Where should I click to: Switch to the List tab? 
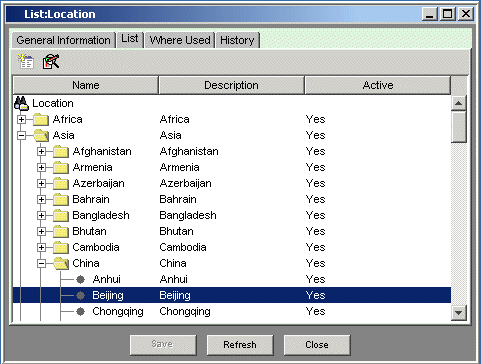click(x=130, y=39)
